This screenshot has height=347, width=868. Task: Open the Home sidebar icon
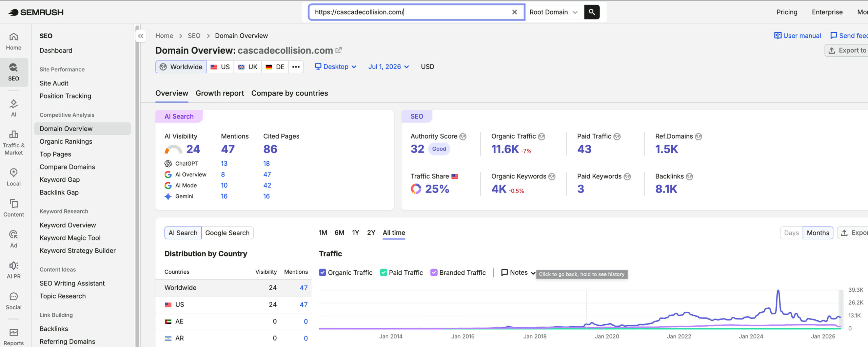point(14,41)
